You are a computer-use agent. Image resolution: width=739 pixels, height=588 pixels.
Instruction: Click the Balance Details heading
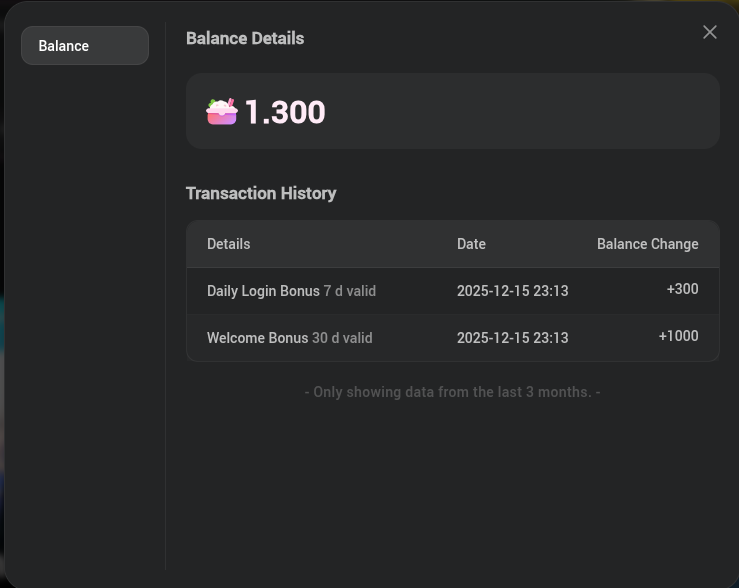[x=245, y=38]
